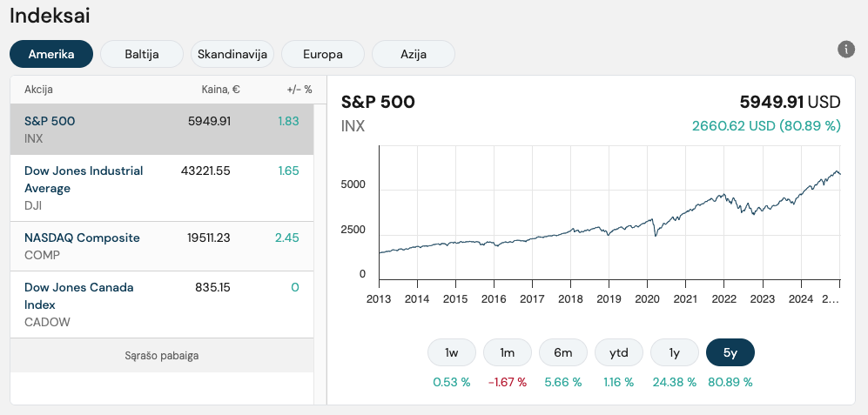
Task: Open the Europa tab
Action: pyautogui.click(x=323, y=54)
